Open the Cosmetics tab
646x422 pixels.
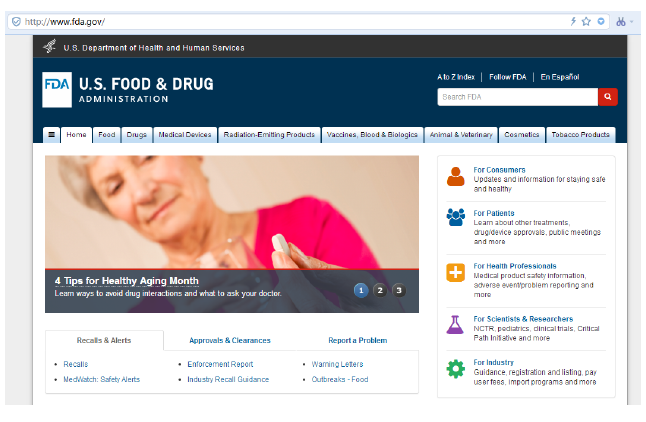click(x=522, y=135)
